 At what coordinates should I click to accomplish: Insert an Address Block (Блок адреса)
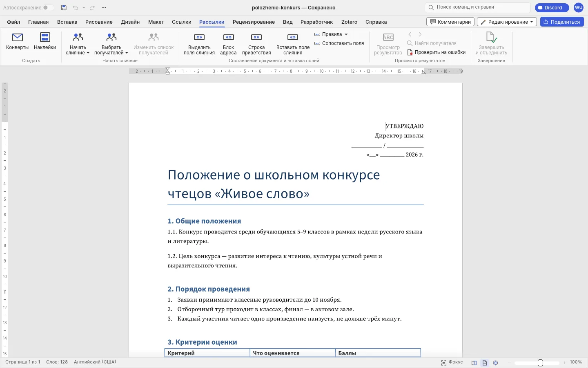(x=228, y=44)
